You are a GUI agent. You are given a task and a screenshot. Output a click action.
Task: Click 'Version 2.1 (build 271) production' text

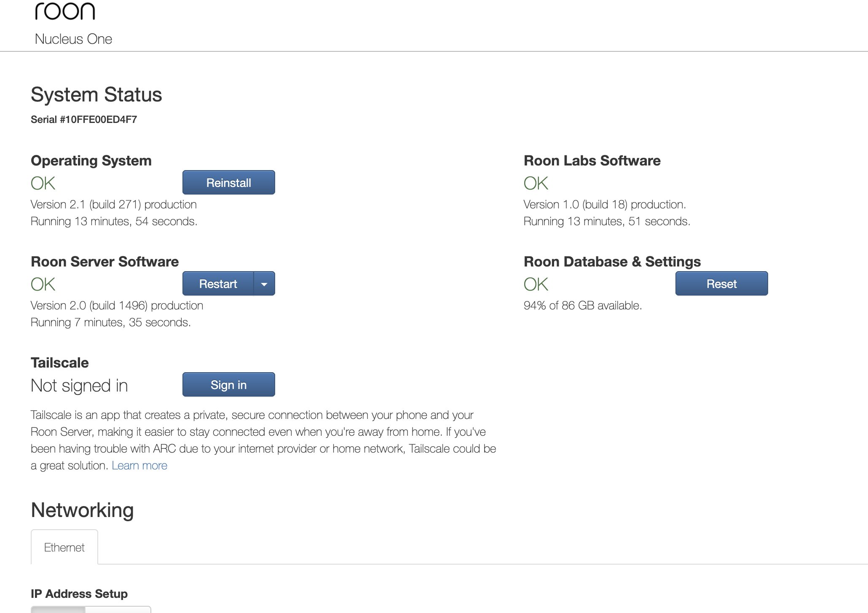pos(114,205)
